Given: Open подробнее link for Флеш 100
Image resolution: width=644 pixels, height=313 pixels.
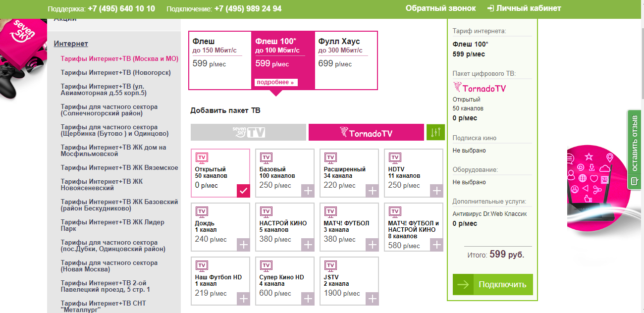Looking at the screenshot, I should pos(276,82).
